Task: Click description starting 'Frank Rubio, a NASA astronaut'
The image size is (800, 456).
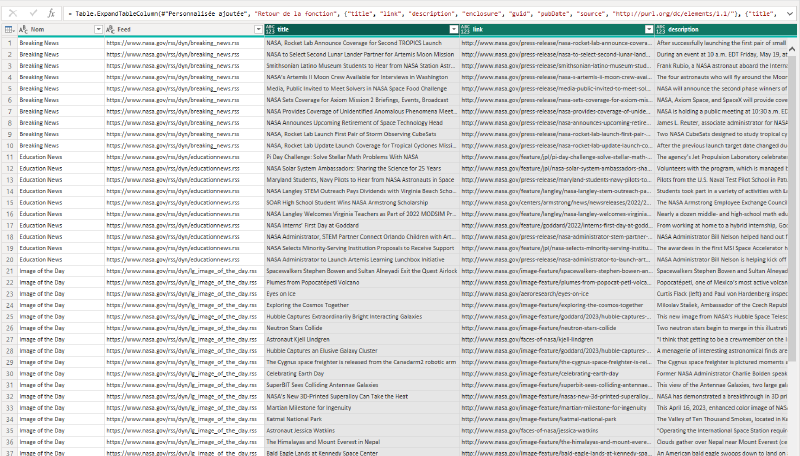Action: coord(722,66)
